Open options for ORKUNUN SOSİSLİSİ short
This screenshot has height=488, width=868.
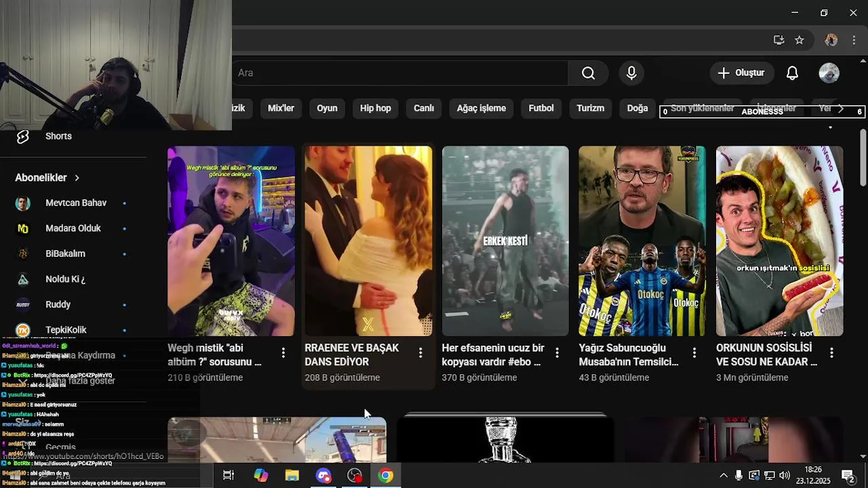tap(831, 352)
